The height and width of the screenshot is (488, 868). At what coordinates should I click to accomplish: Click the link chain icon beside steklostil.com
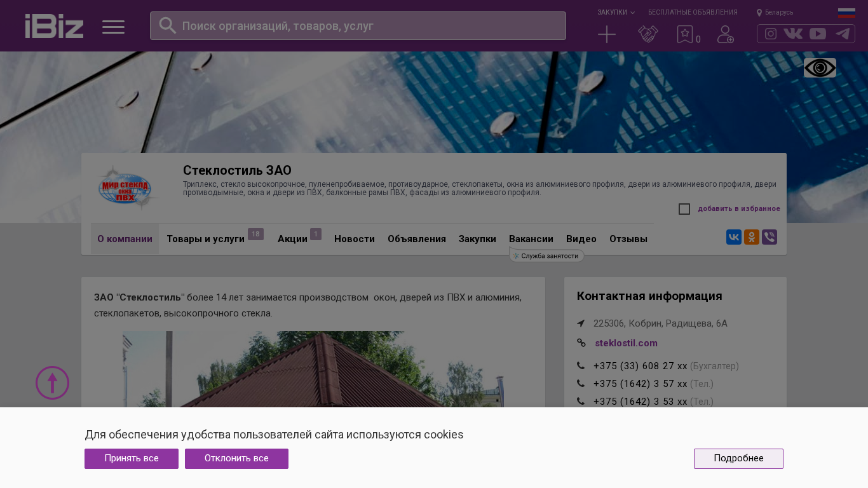581,343
